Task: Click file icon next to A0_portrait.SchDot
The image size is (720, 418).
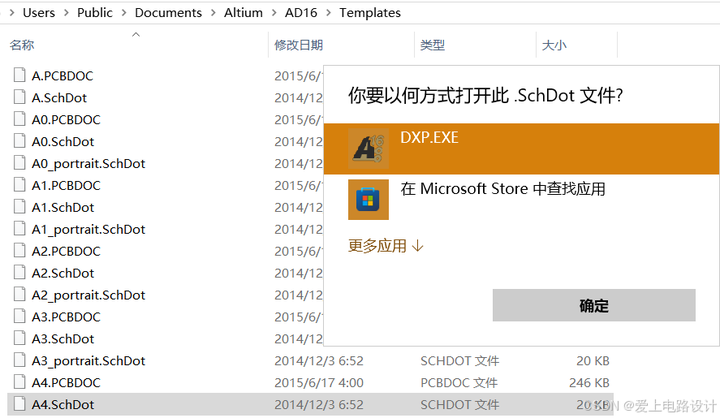Action: 19,163
